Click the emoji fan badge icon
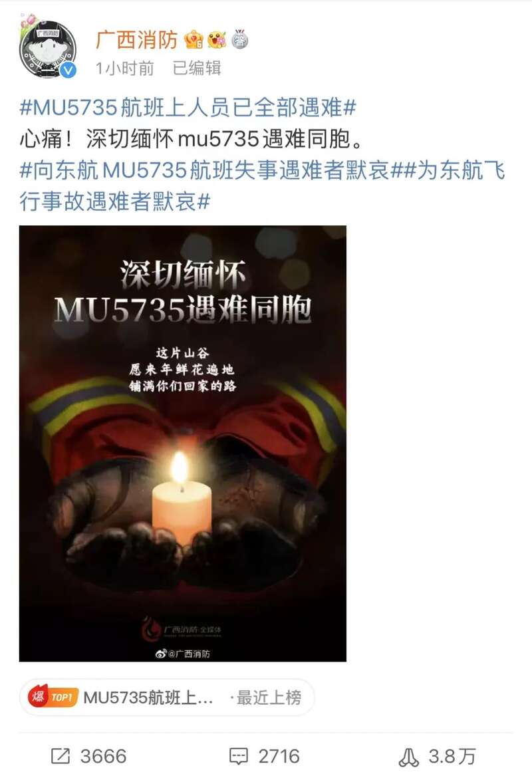The image size is (532, 776). (x=217, y=40)
